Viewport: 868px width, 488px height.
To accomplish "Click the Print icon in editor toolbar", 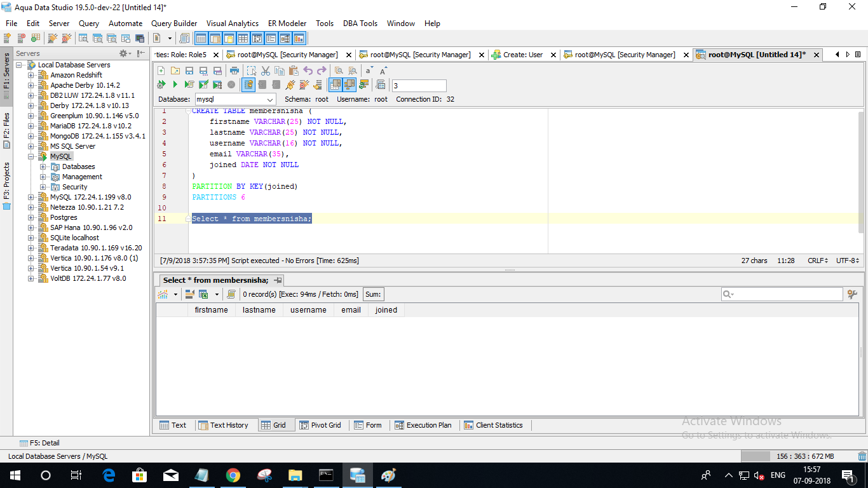I will 234,71.
